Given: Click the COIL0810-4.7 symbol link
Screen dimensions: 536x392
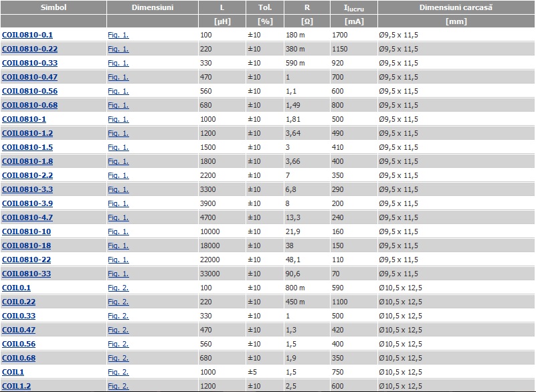Looking at the screenshot, I should tap(27, 217).
